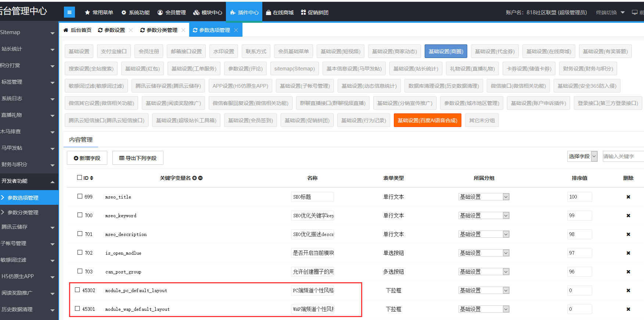The width and height of the screenshot is (644, 320).
Task: Click the 导出下列字段 button
Action: (x=138, y=158)
